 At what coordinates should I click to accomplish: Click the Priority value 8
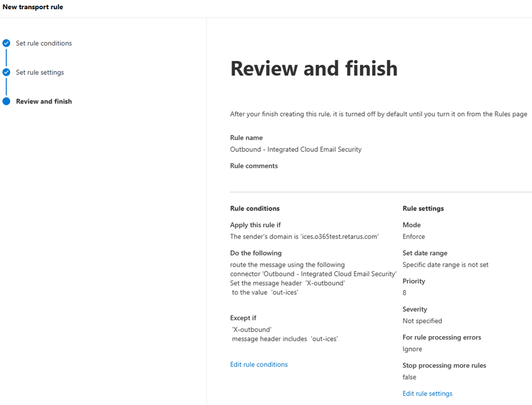tap(404, 293)
